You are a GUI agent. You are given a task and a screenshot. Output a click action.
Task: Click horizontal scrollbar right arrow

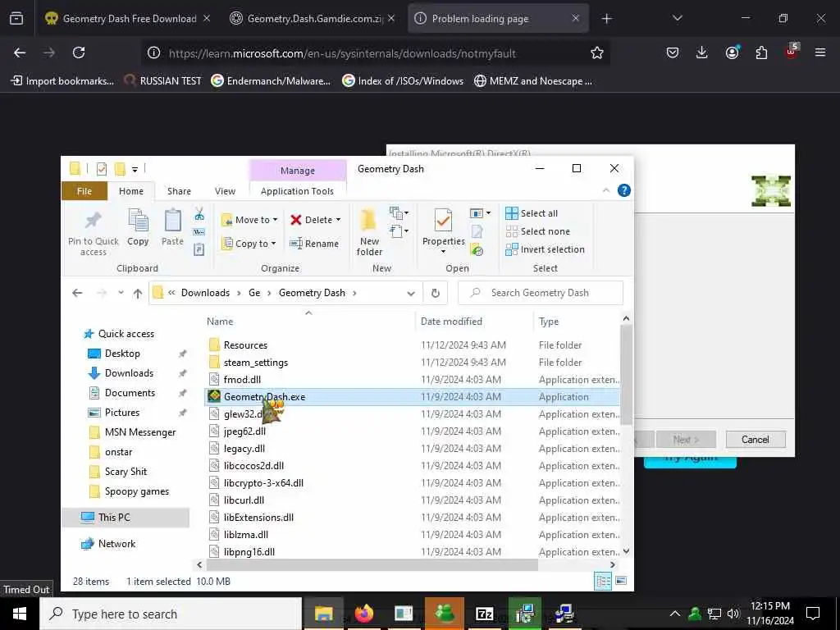pyautogui.click(x=612, y=564)
